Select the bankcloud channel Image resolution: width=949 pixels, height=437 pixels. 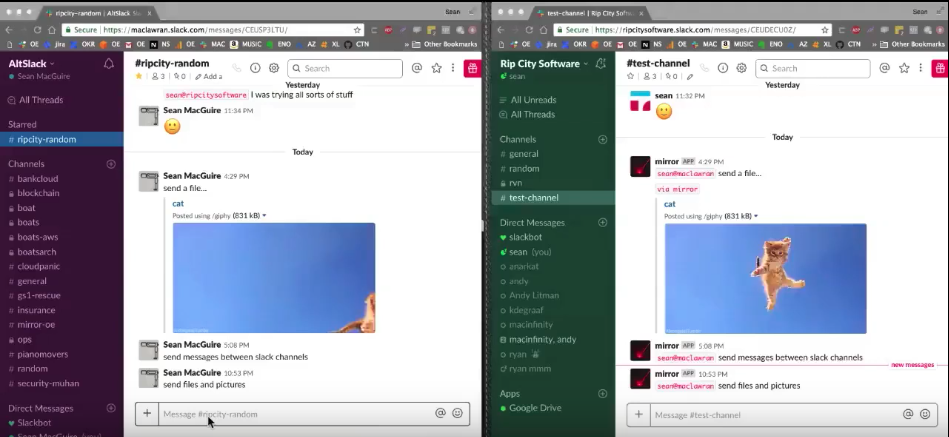pyautogui.click(x=38, y=179)
